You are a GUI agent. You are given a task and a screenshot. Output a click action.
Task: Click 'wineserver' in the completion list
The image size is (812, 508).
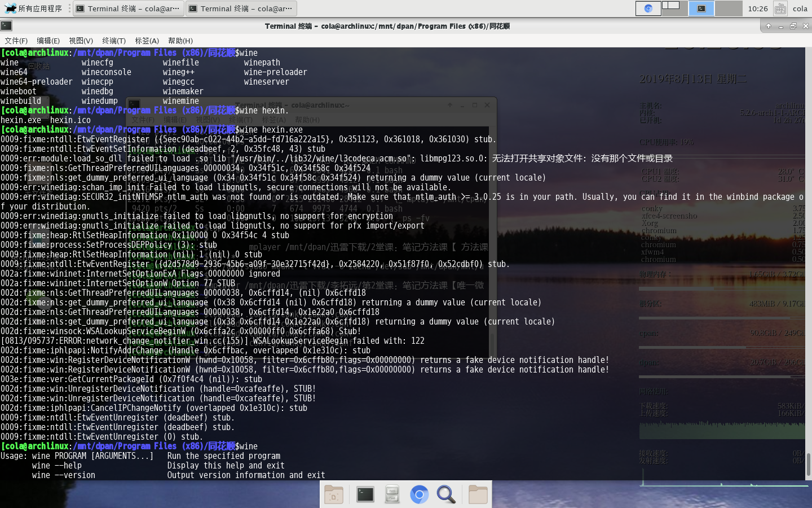[x=266, y=82]
